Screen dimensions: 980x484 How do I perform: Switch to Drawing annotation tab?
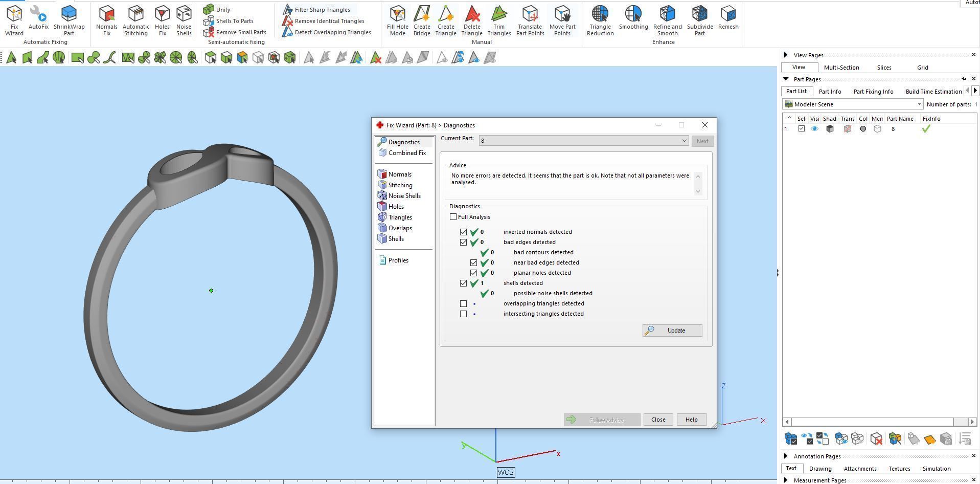pyautogui.click(x=820, y=469)
